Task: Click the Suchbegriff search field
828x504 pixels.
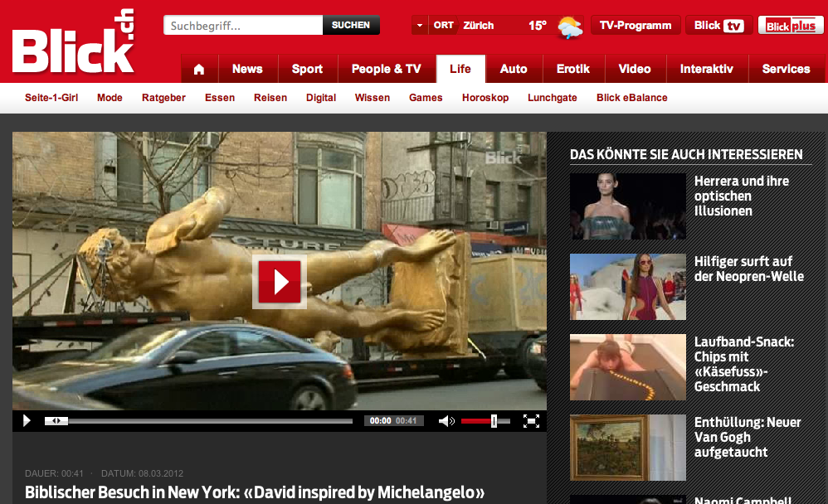Action: [243, 26]
